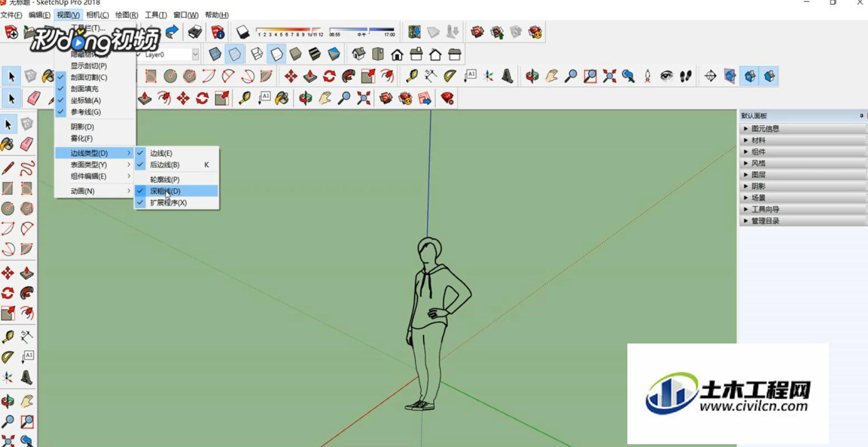Open the 工具(T) menu

(x=156, y=15)
